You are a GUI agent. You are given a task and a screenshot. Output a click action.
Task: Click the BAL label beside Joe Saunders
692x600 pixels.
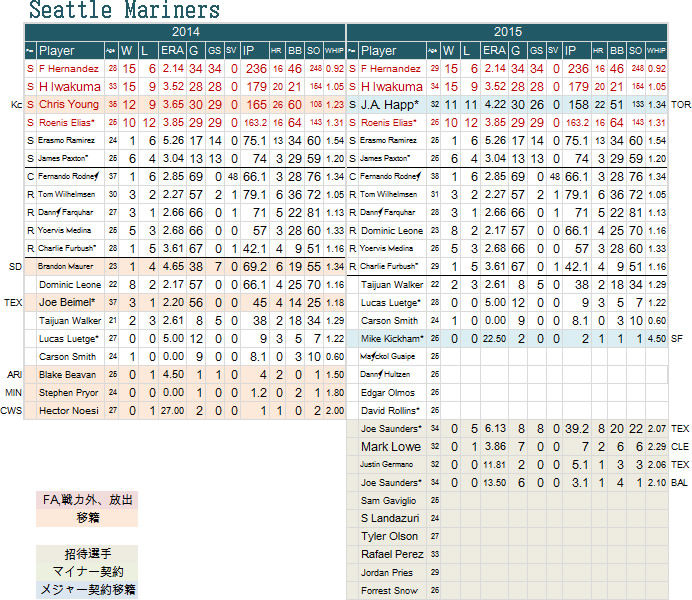(x=679, y=483)
